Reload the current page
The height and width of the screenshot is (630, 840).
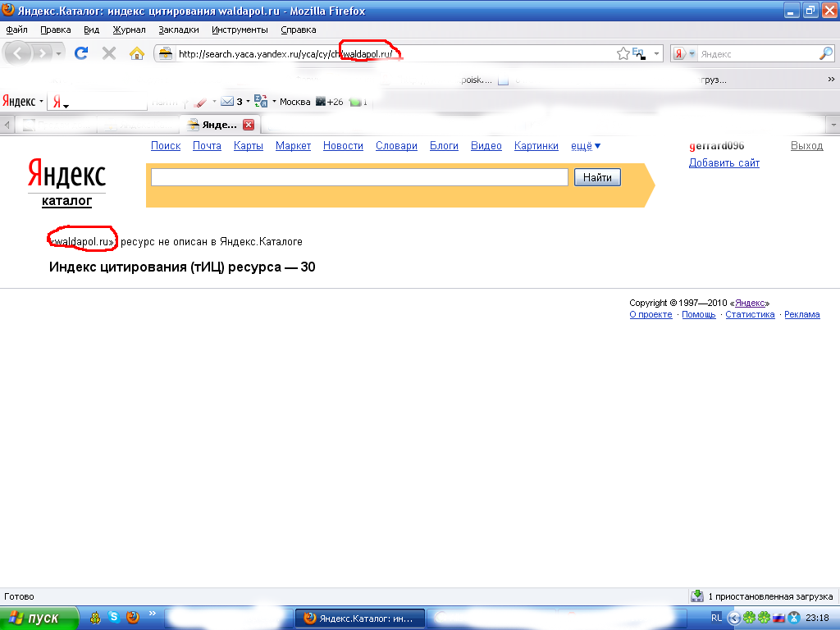[x=81, y=53]
